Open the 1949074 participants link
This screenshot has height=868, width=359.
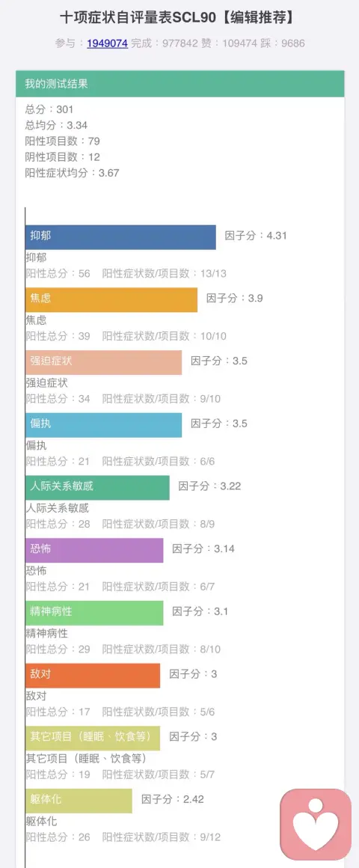pyautogui.click(x=107, y=43)
